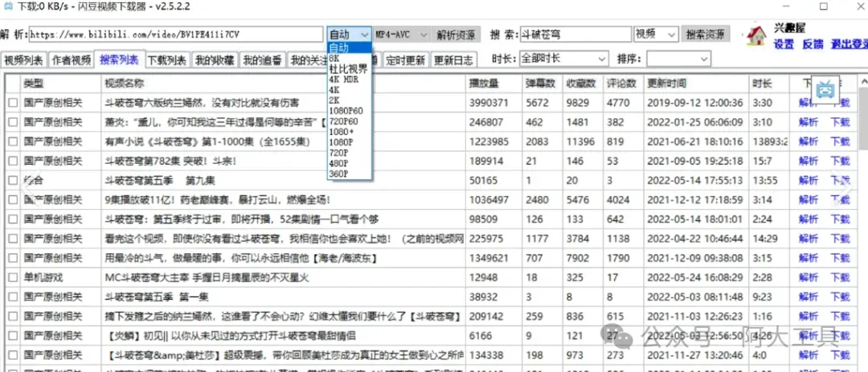Click the 更新时间 column header
Image resolution: width=868 pixels, height=372 pixels.
point(696,84)
